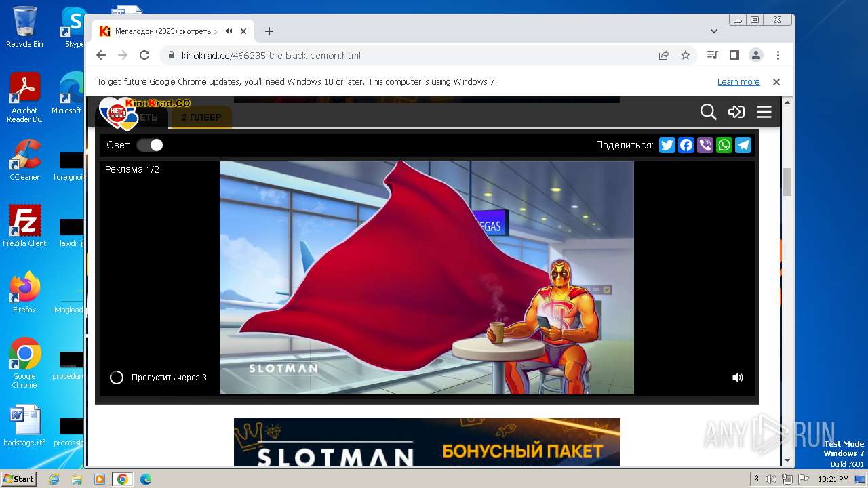Open the Acrobat Reader DC desktop icon

tap(24, 98)
